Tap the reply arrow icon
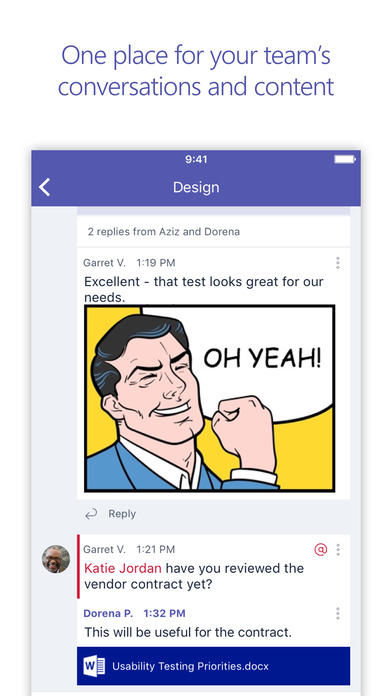The height and width of the screenshot is (696, 392). coord(91,514)
